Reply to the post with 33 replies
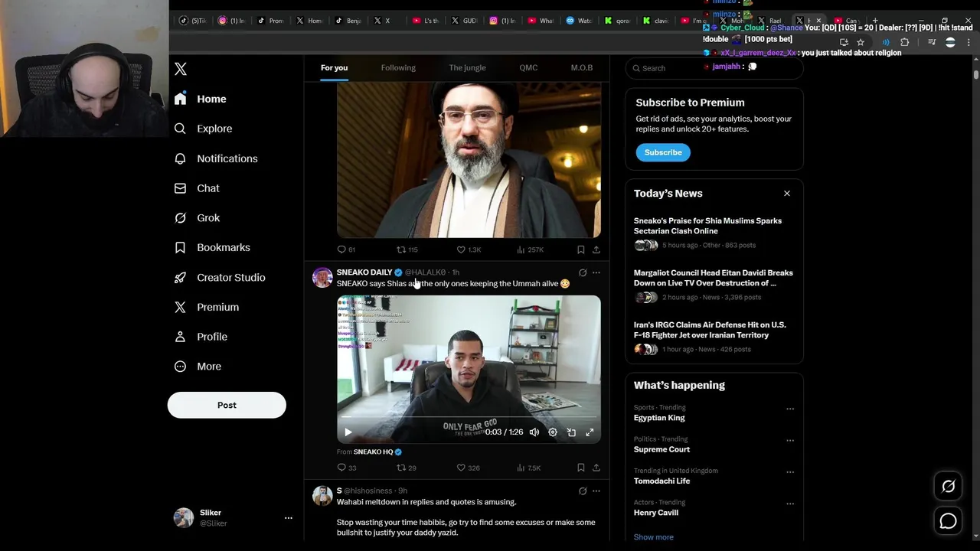This screenshot has height=551, width=980. coord(346,468)
